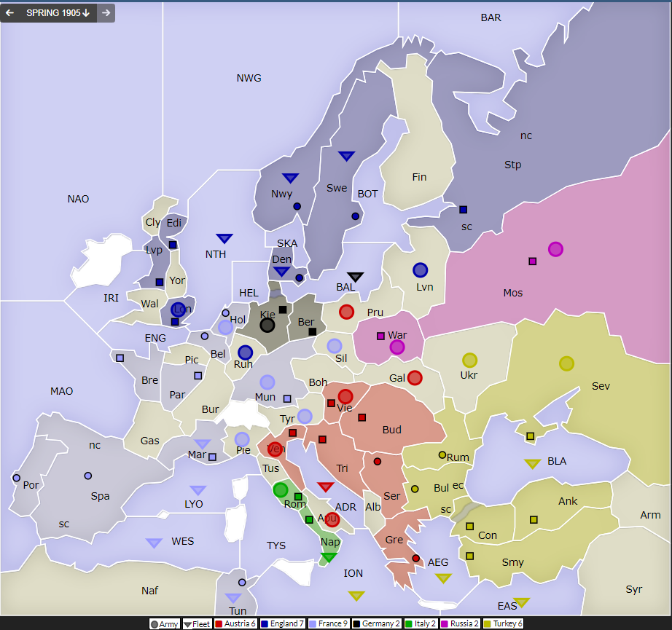Viewport: 672px width, 630px height.
Task: Select the English fleet in Den
Action: (281, 272)
